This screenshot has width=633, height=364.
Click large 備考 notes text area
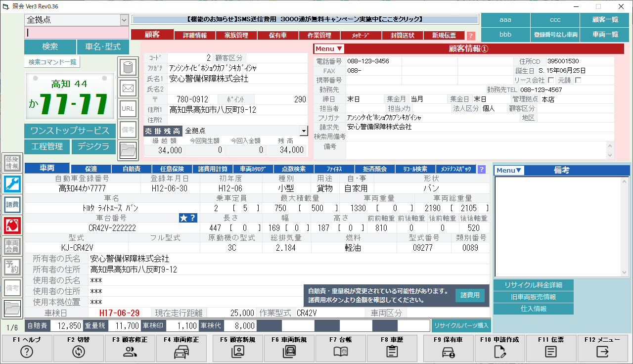point(562,227)
